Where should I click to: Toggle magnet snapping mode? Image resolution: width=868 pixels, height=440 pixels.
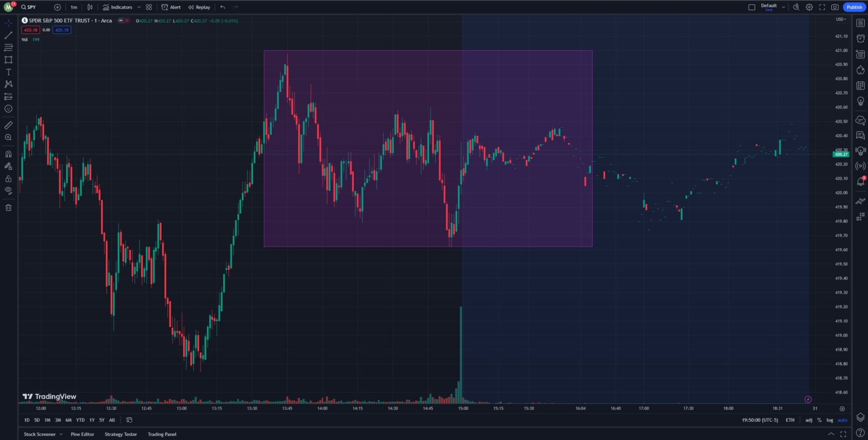pos(8,153)
